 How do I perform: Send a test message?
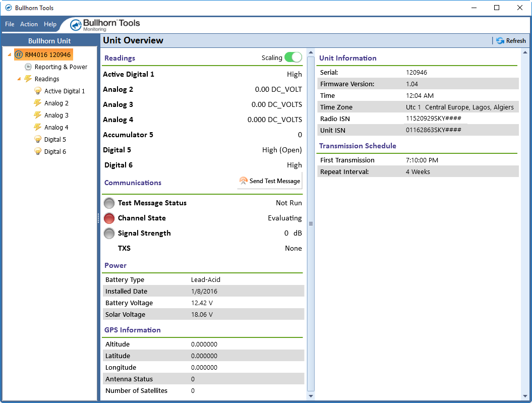click(270, 181)
